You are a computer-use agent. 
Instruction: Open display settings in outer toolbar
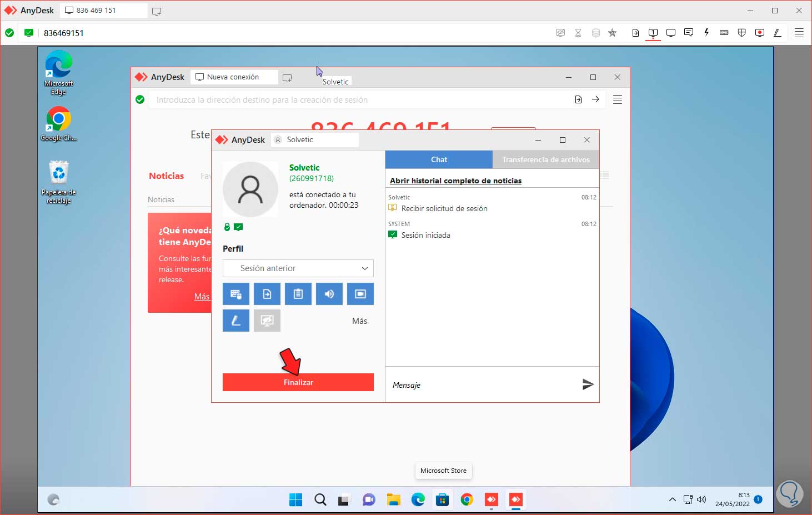click(671, 33)
